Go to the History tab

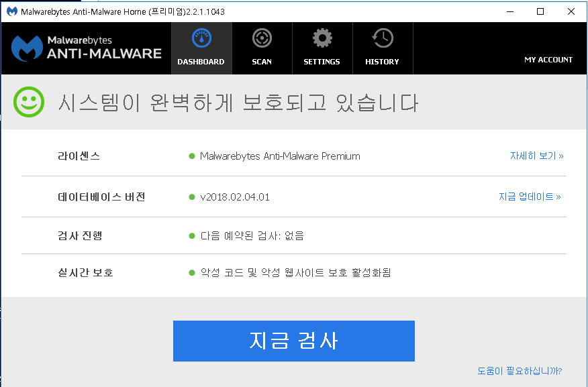(383, 48)
